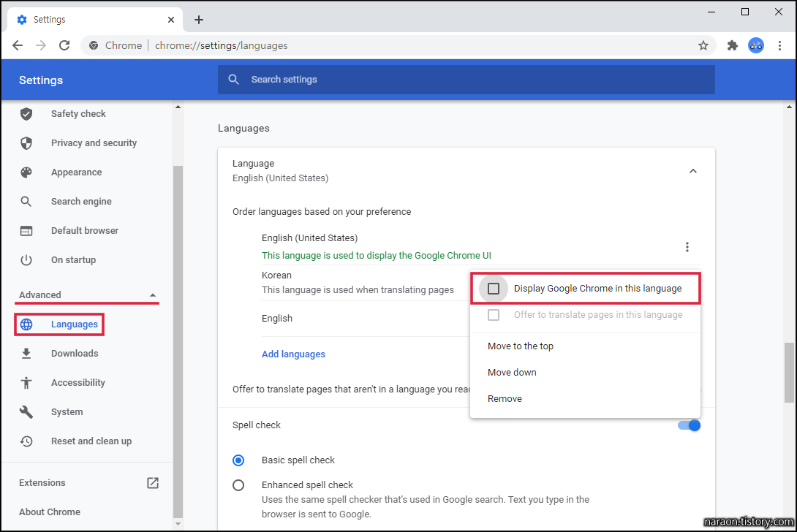Toggle the Spell check switch
The image size is (797, 532).
click(x=690, y=425)
